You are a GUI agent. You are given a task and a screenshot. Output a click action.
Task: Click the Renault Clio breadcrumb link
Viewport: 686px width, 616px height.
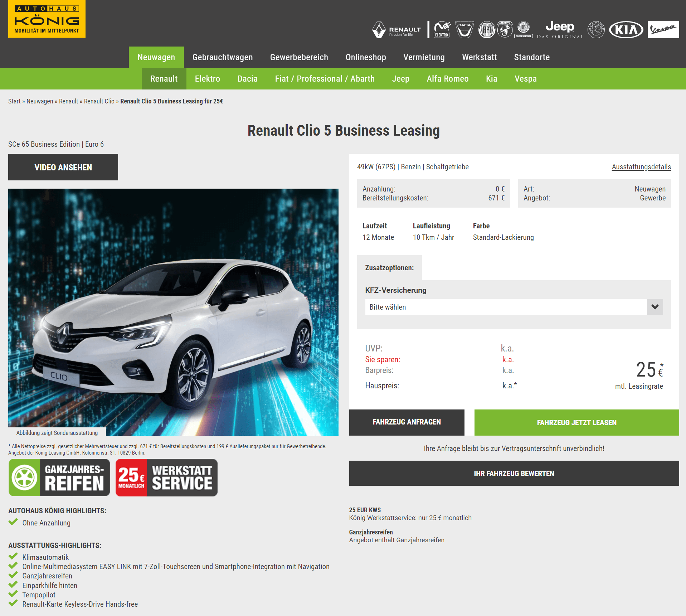pos(99,101)
